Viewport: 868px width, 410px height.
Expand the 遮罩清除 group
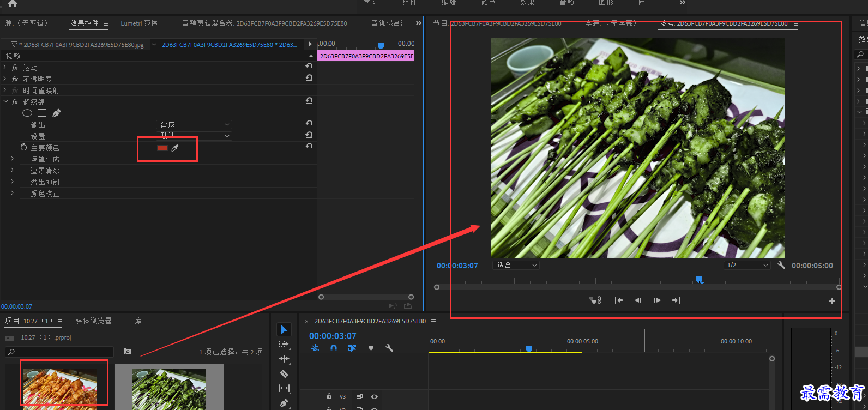coord(13,170)
